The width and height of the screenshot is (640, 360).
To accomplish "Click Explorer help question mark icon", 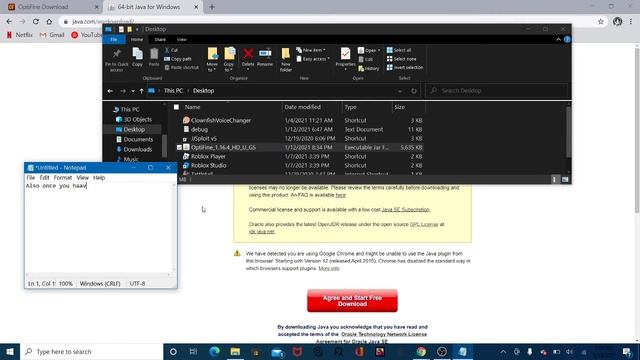I will pos(567,39).
